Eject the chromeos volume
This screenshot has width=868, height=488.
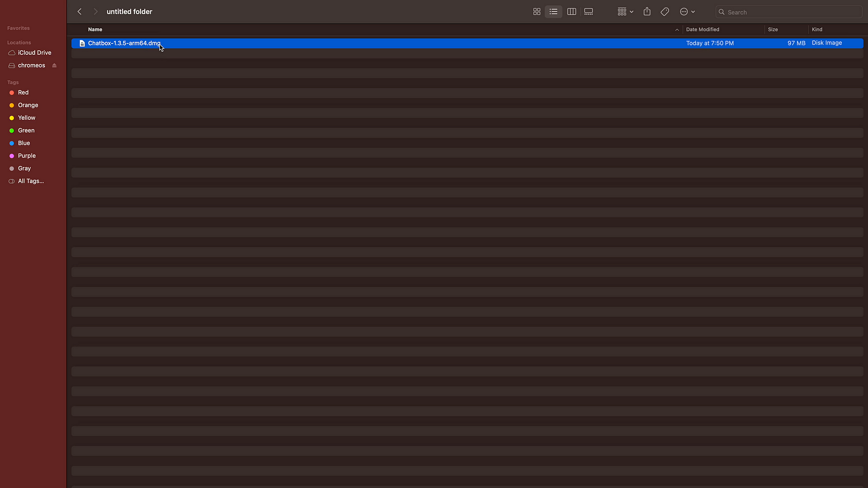pyautogui.click(x=54, y=66)
